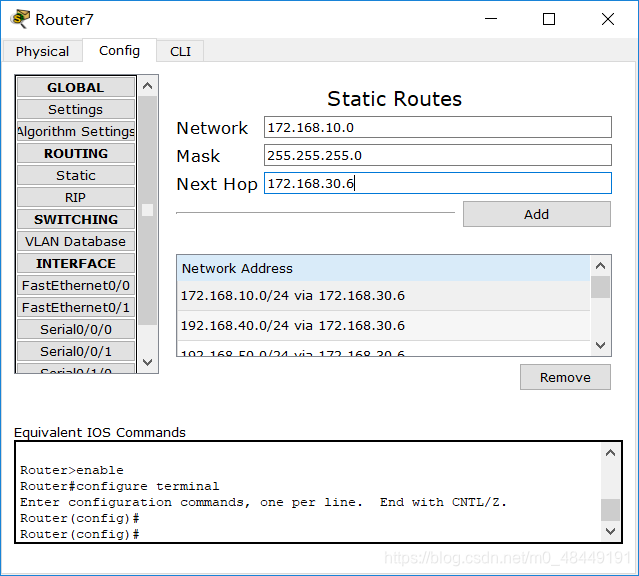This screenshot has height=576, width=639.
Task: Click the 'Router>enable' line
Action: [x=72, y=470]
